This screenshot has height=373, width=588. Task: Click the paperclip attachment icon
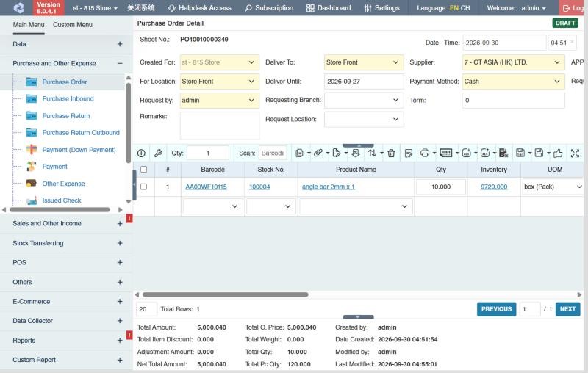[x=318, y=153]
